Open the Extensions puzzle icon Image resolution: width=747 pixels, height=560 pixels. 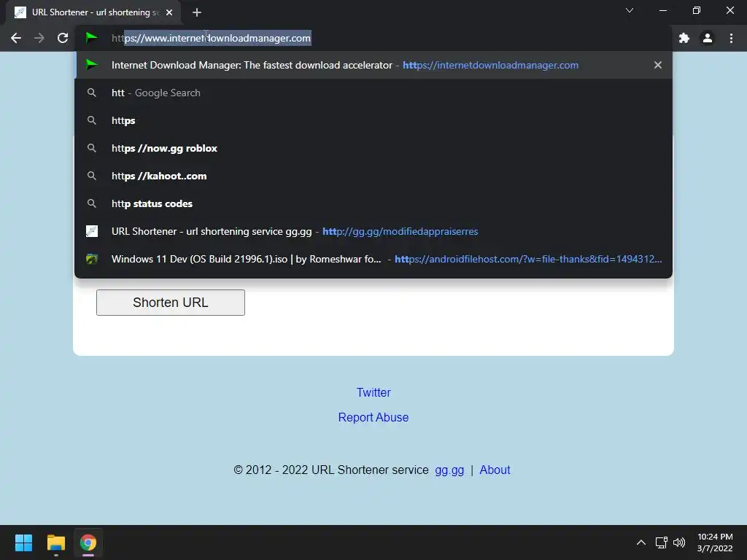[684, 38]
